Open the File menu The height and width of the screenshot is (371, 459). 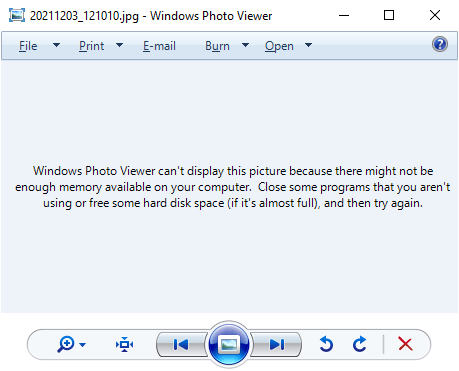point(28,46)
